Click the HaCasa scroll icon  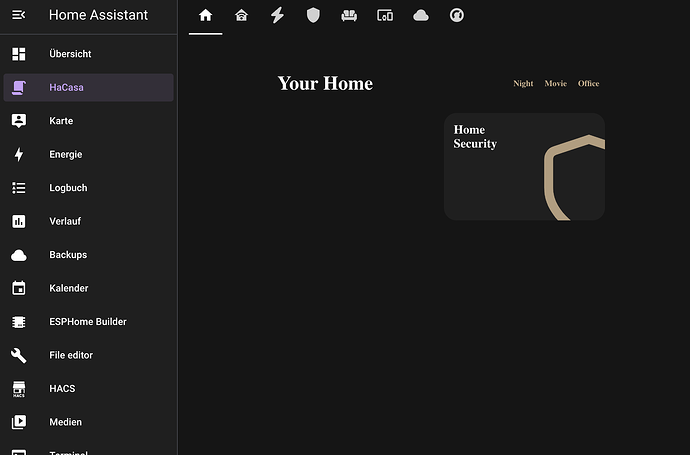coord(18,87)
